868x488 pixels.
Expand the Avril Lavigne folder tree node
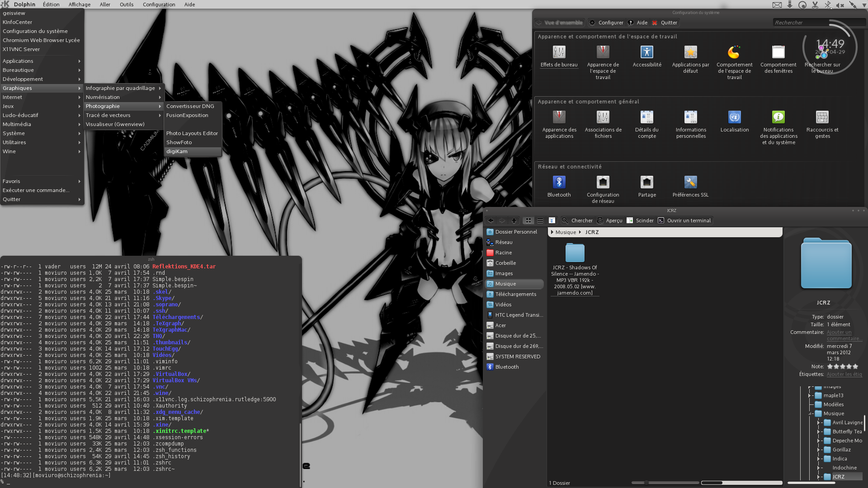pyautogui.click(x=818, y=422)
